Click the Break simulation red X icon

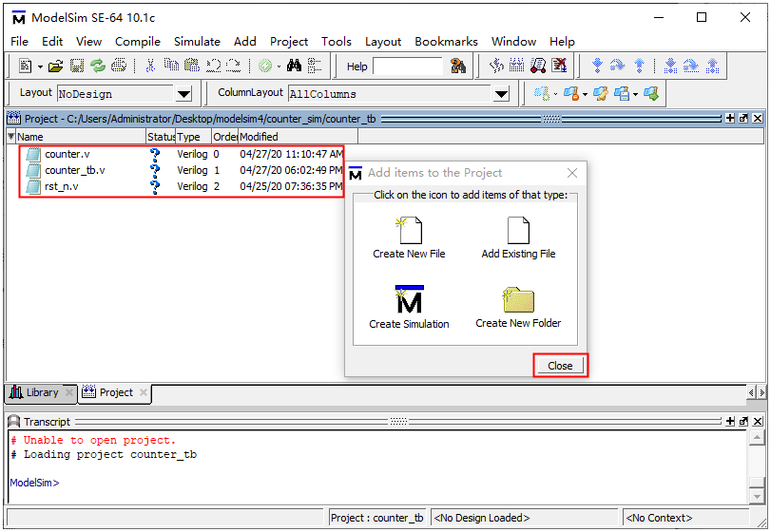[x=560, y=66]
